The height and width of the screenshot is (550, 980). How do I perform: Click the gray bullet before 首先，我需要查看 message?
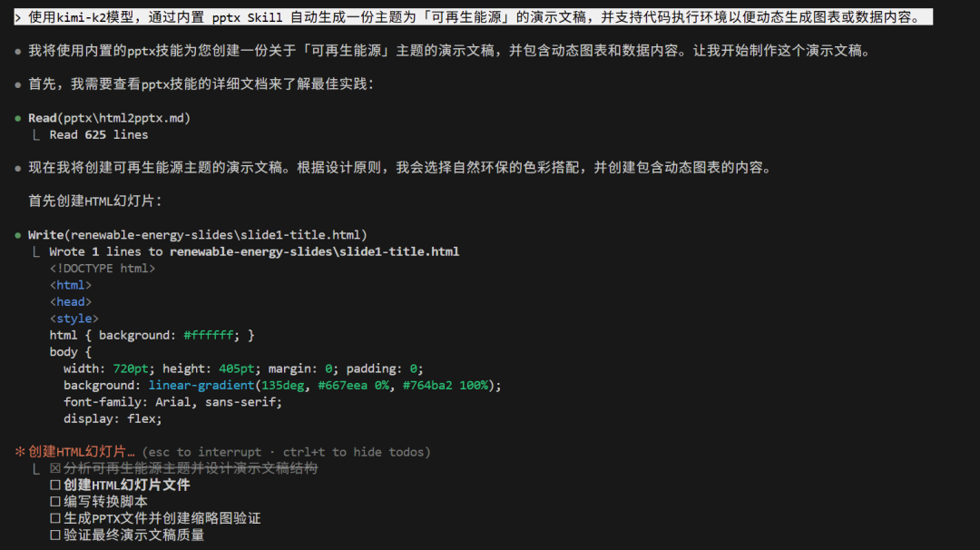18,84
